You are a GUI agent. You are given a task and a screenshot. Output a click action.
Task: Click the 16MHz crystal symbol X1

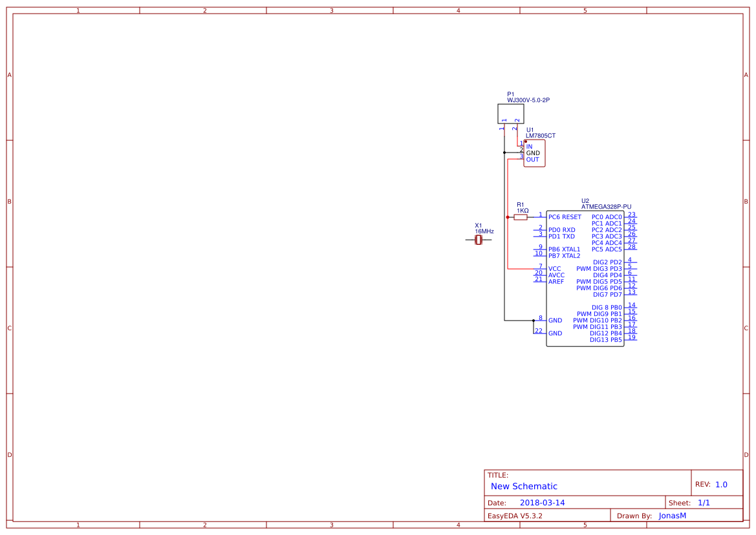[x=477, y=239]
